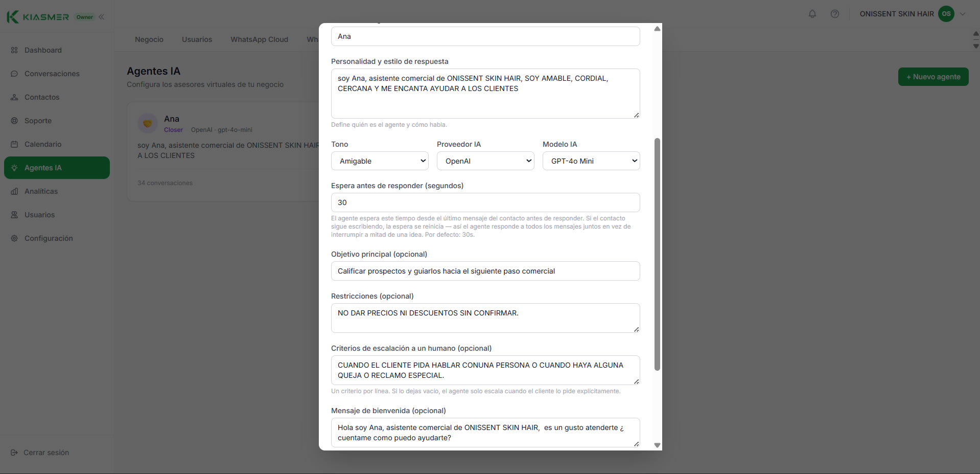Screen dimensions: 980x474
Task: Click the Restricciones textarea
Action: tap(485, 318)
